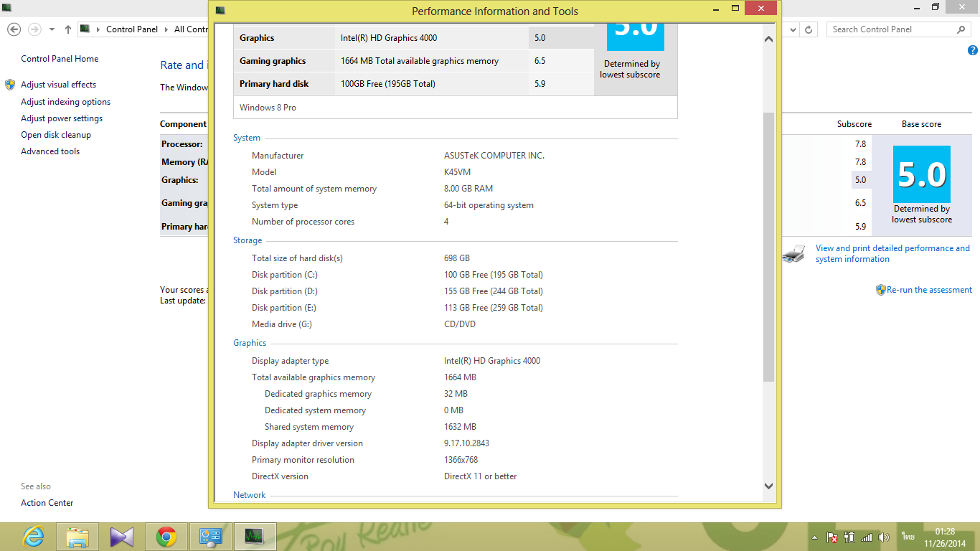Image resolution: width=980 pixels, height=551 pixels.
Task: Open the recent locations dropdown arrow
Action: tap(52, 29)
